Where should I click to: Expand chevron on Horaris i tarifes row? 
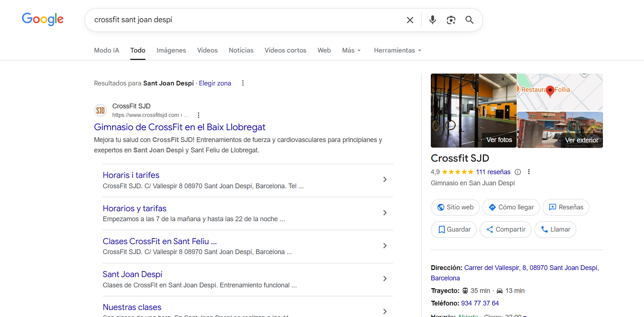click(x=385, y=179)
